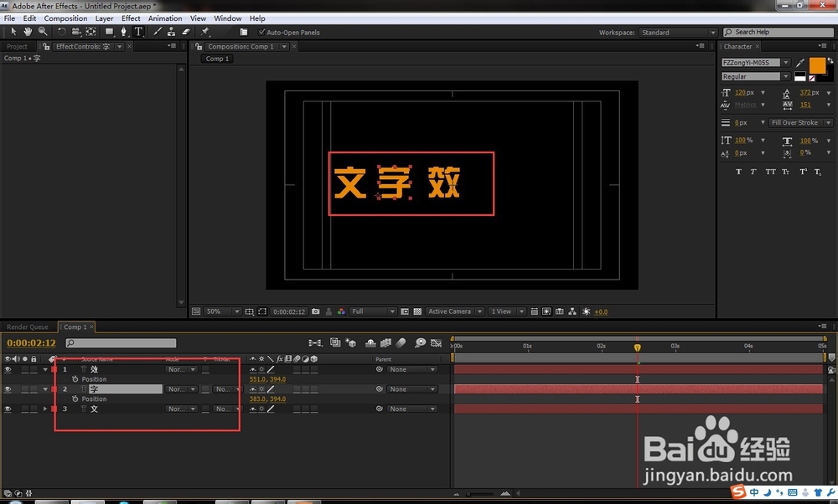The height and width of the screenshot is (504, 838).
Task: Open the Search Help field
Action: tap(778, 32)
